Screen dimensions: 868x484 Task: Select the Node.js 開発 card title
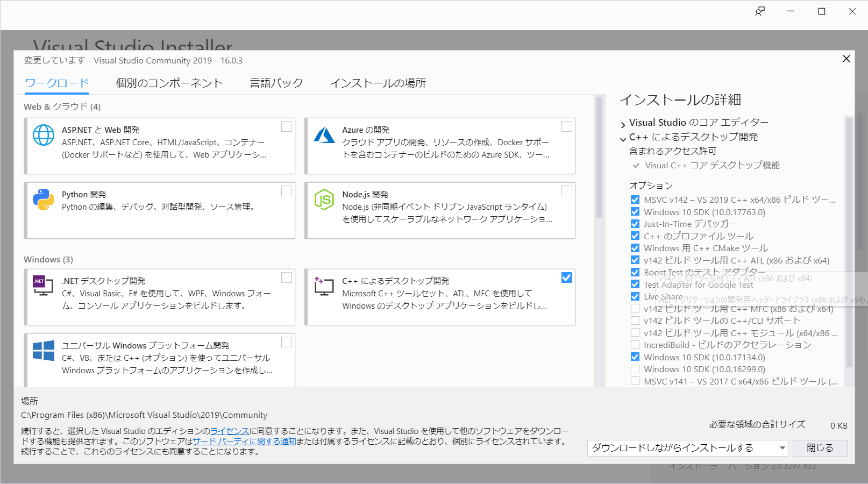click(x=365, y=195)
